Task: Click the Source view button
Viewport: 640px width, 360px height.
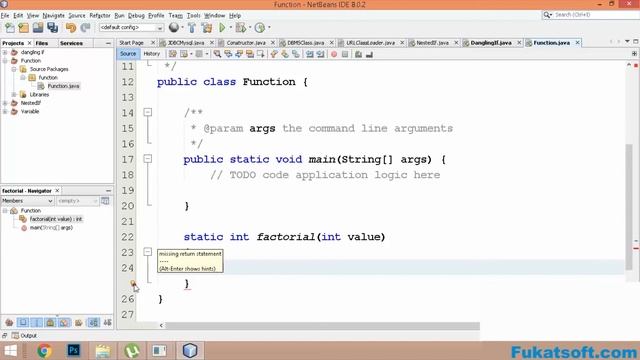Action: coord(128,54)
